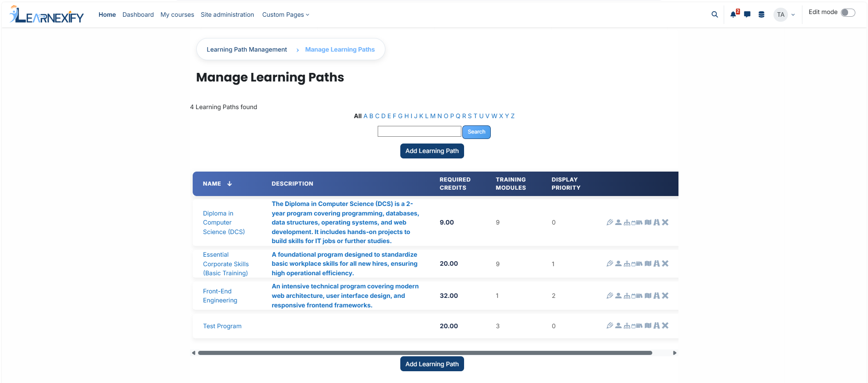The height and width of the screenshot is (383, 868).
Task: Open the notifications bell icon
Action: click(733, 14)
